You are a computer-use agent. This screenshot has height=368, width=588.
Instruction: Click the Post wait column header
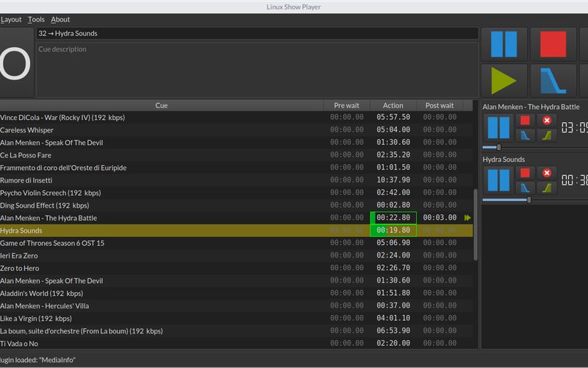coord(440,105)
